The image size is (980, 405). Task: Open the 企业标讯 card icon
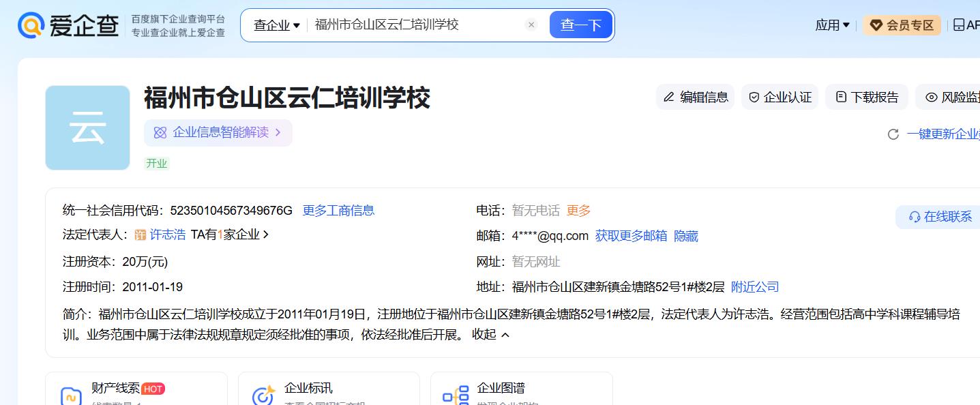click(263, 395)
